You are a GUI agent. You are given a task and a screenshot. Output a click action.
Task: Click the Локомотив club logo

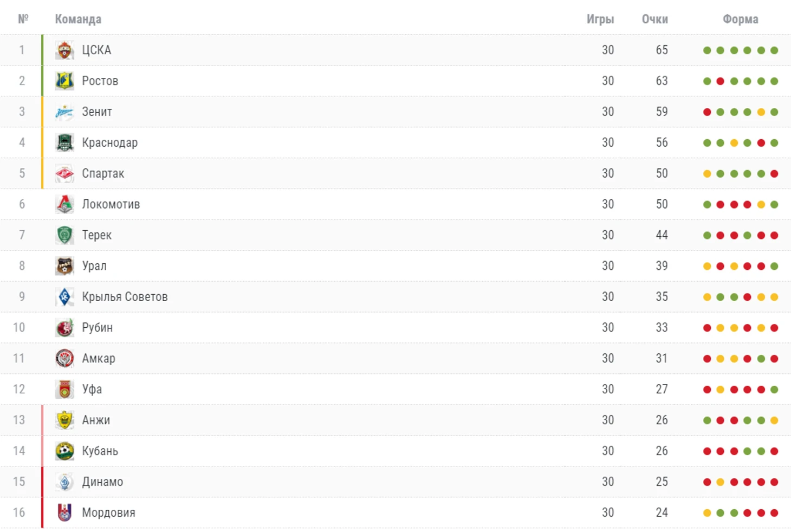coord(64,205)
